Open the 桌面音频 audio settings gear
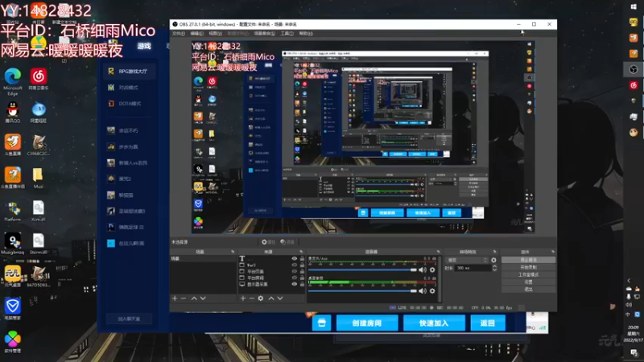The image size is (644, 362). (432, 291)
